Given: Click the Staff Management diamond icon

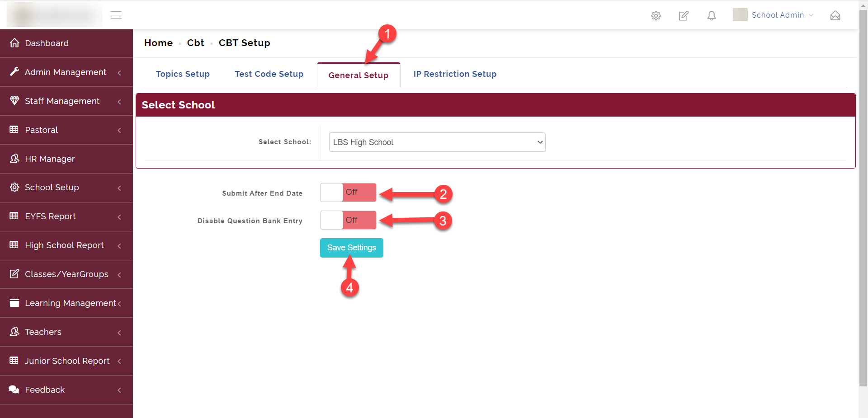Looking at the screenshot, I should click(x=14, y=100).
